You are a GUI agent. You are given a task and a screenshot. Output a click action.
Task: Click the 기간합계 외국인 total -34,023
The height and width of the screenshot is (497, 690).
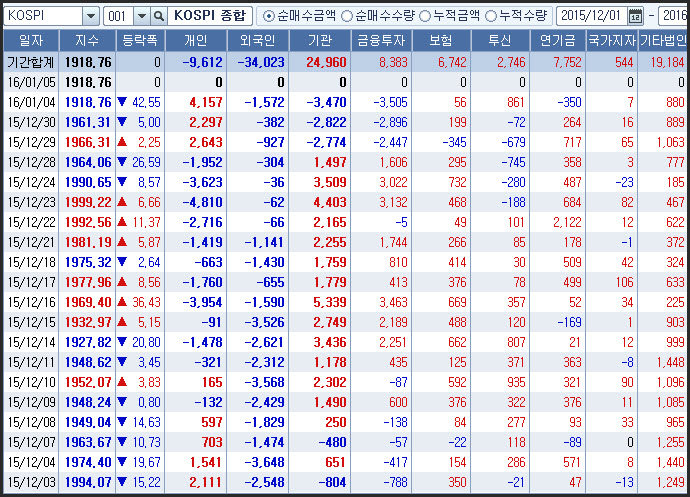(261, 63)
